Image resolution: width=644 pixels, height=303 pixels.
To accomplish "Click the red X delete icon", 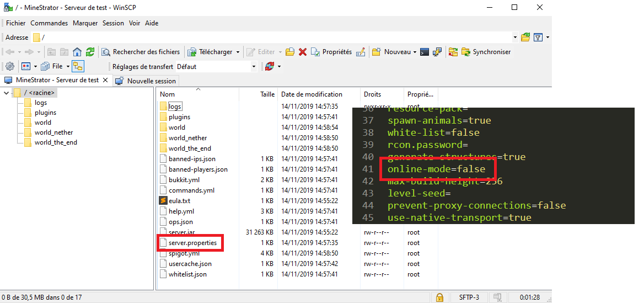I will click(303, 52).
